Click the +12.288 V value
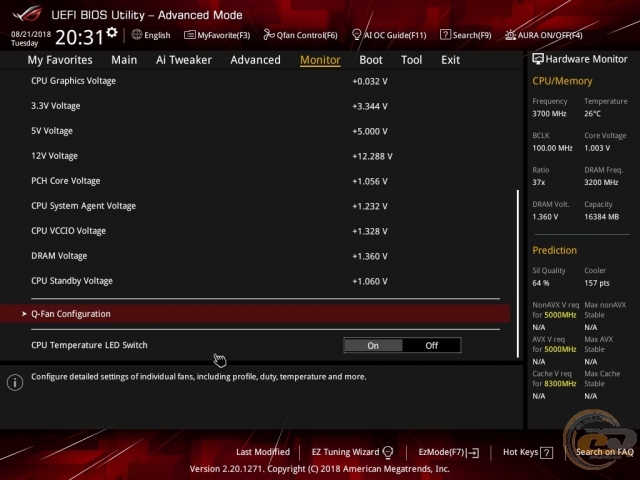The width and height of the screenshot is (640, 480). [x=372, y=156]
